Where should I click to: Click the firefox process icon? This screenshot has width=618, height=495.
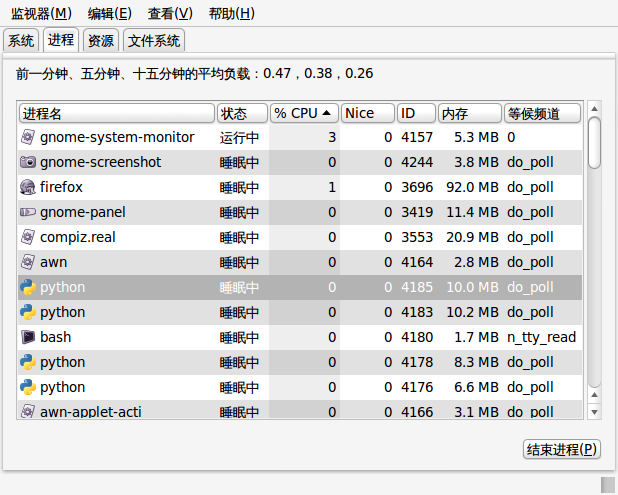tap(28, 187)
